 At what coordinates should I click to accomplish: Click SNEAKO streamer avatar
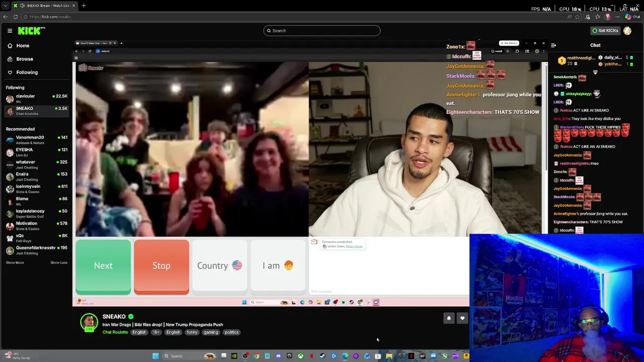(x=89, y=322)
